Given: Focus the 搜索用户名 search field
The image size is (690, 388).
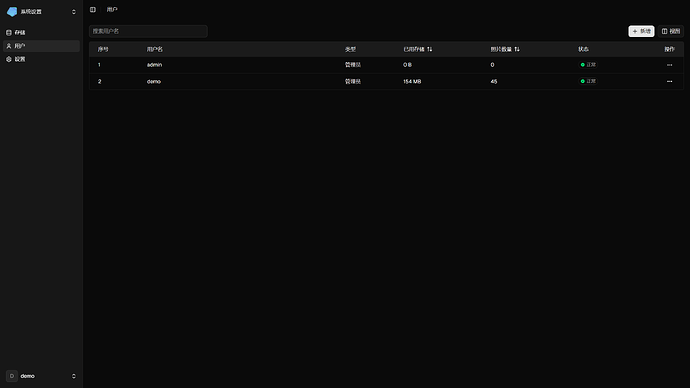Looking at the screenshot, I should pyautogui.click(x=148, y=31).
